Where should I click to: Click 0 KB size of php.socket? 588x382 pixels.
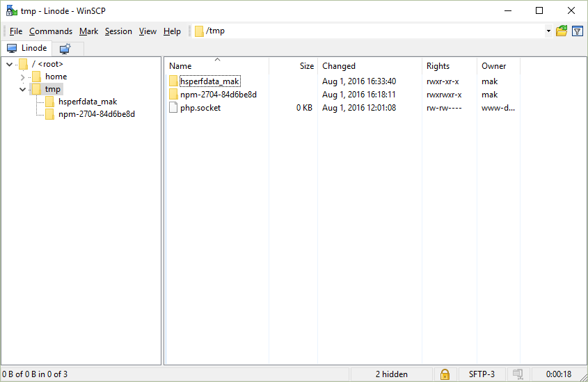[x=304, y=108]
